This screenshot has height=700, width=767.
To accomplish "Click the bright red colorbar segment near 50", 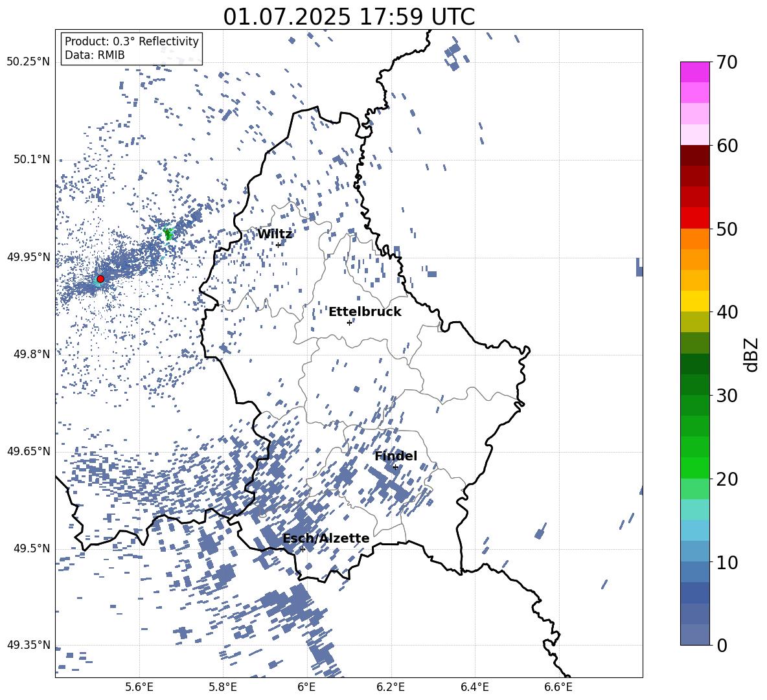I will click(x=694, y=218).
